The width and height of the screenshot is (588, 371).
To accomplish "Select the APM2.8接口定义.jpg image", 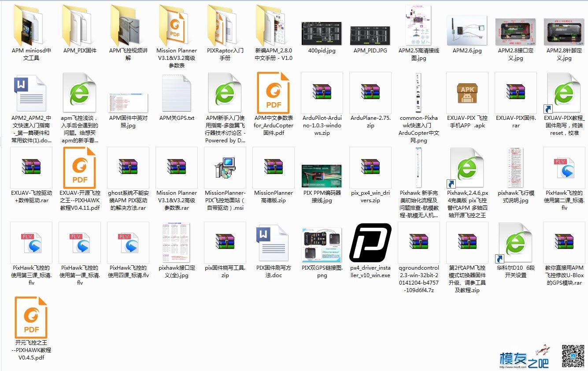I will [x=516, y=31].
